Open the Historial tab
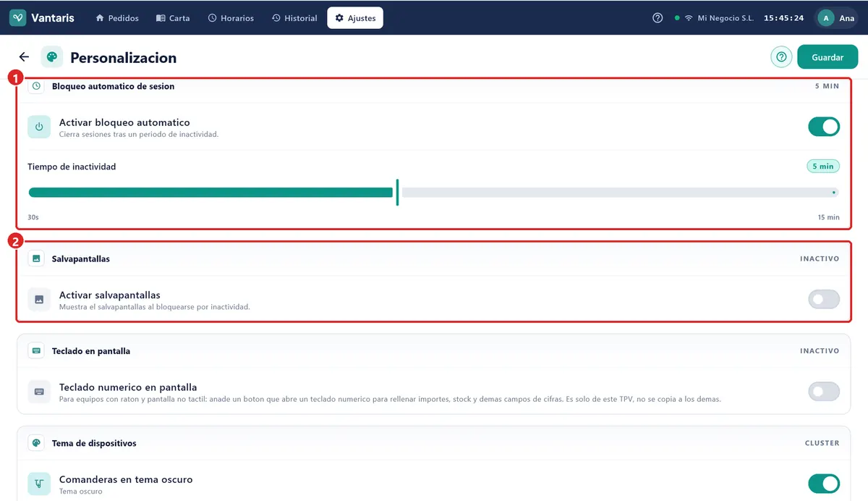This screenshot has width=868, height=501. (294, 18)
